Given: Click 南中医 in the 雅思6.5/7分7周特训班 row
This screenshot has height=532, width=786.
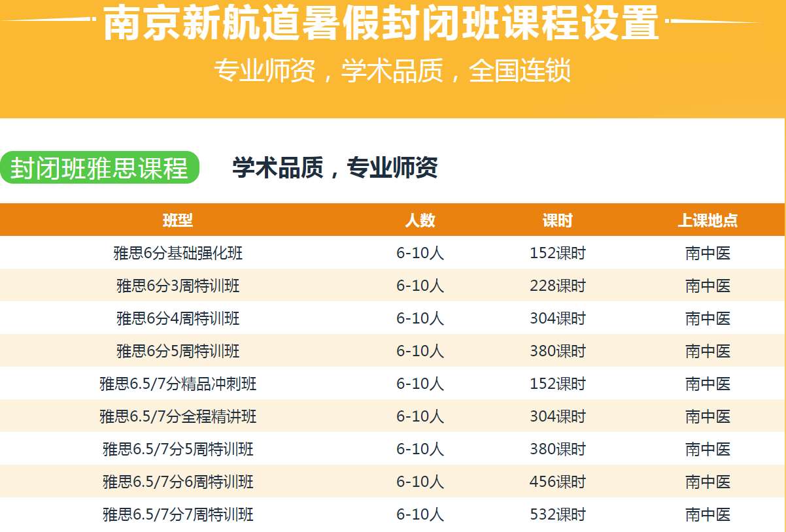Looking at the screenshot, I should click(x=708, y=514).
